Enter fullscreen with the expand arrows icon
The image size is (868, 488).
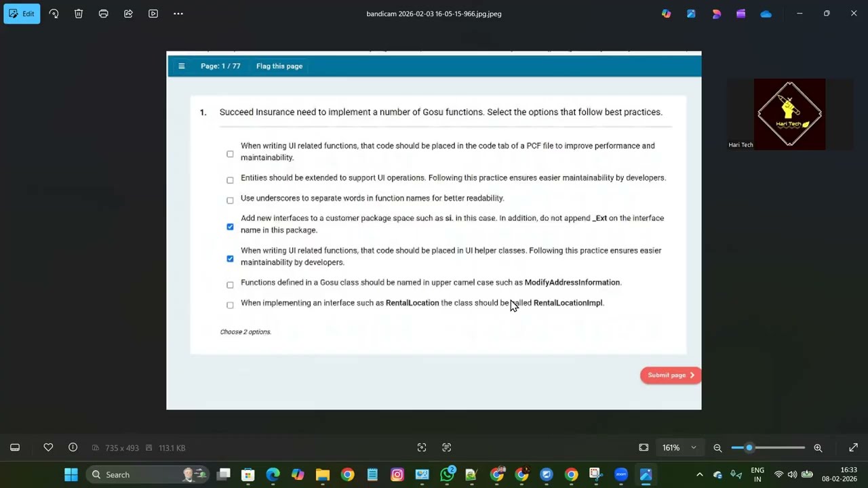[853, 447]
